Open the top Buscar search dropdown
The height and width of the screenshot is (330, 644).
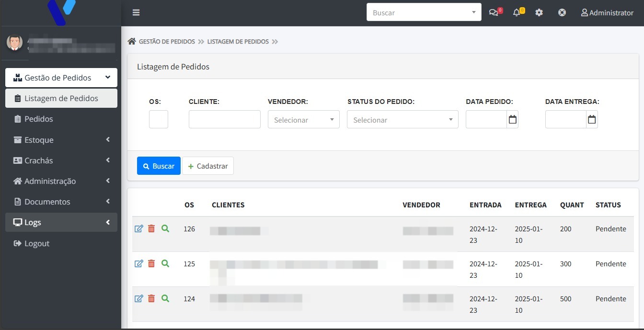click(x=424, y=13)
